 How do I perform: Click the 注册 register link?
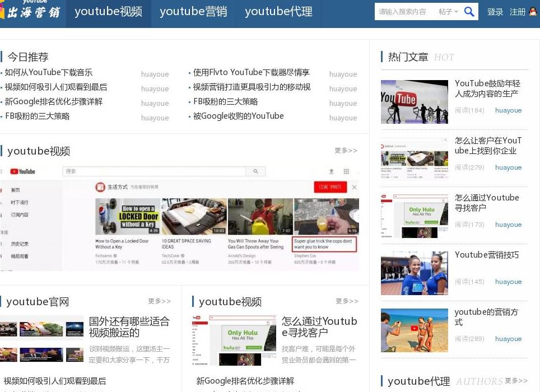pyautogui.click(x=517, y=12)
